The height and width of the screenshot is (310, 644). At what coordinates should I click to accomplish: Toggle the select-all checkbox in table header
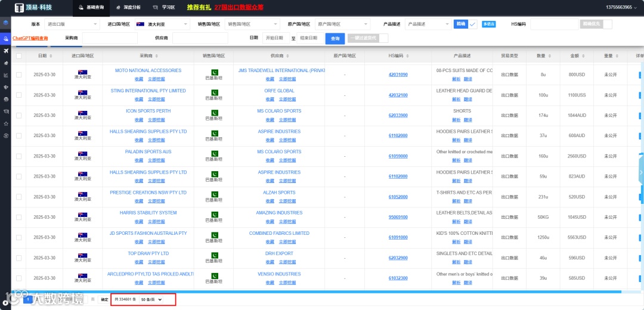point(19,56)
